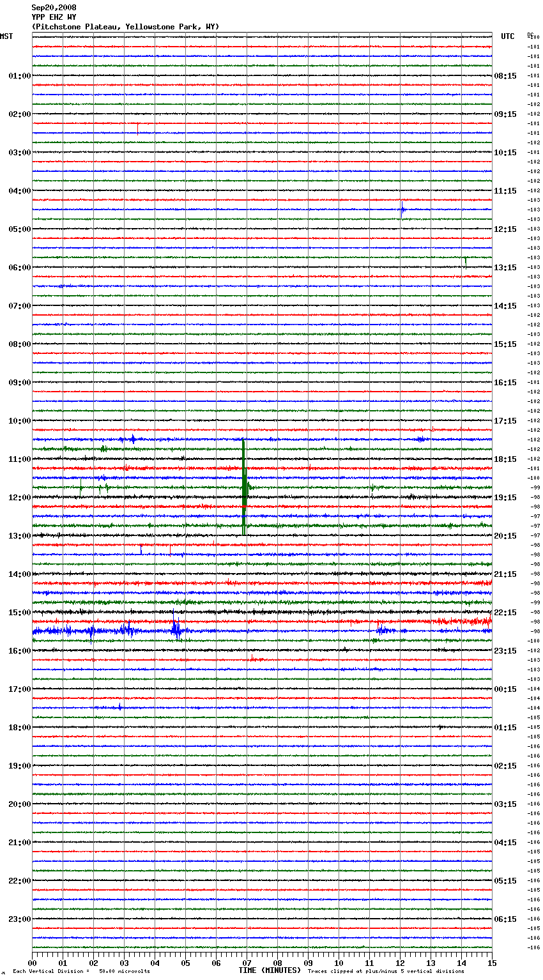Click the Pitchstone Plateau, Yellowstone Park location title
543x980 pixels.
tap(125, 27)
